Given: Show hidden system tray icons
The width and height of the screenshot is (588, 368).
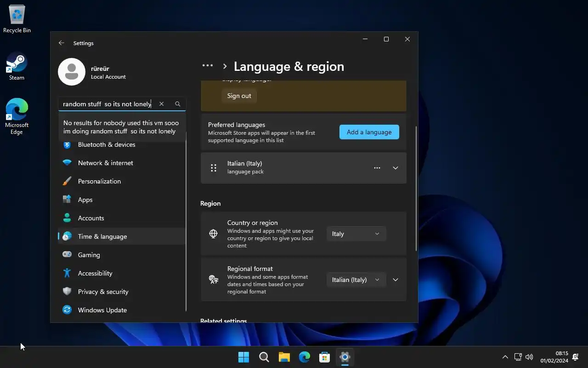Looking at the screenshot, I should [505, 357].
